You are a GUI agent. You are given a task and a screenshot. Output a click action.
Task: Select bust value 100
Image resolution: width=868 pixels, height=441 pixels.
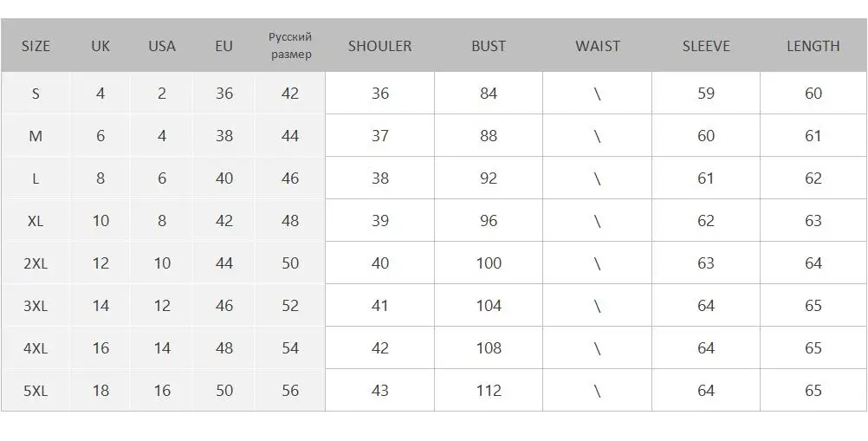[489, 263]
